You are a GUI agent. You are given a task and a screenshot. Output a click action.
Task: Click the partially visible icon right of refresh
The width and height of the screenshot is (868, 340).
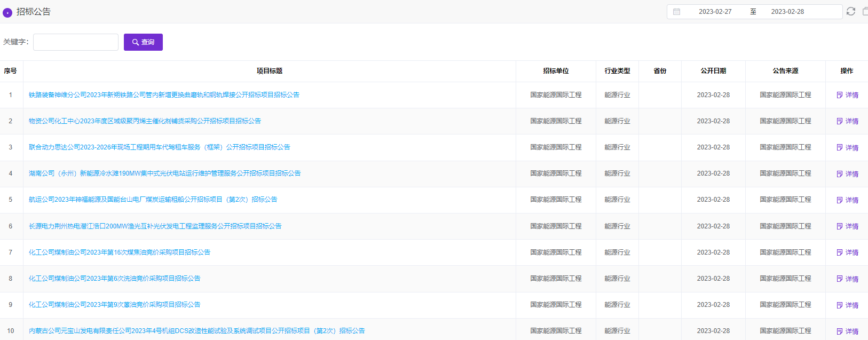(865, 11)
